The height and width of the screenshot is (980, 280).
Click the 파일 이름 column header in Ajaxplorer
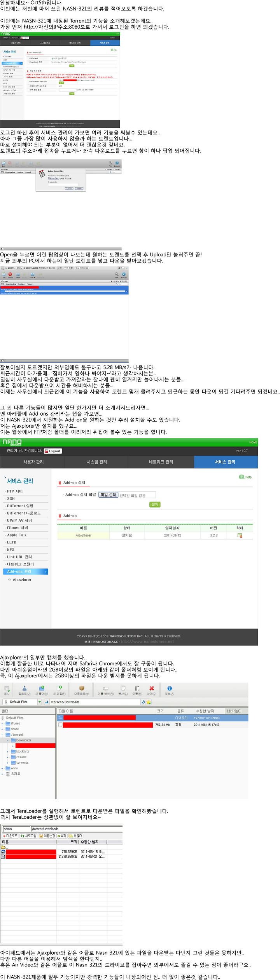tap(66, 711)
